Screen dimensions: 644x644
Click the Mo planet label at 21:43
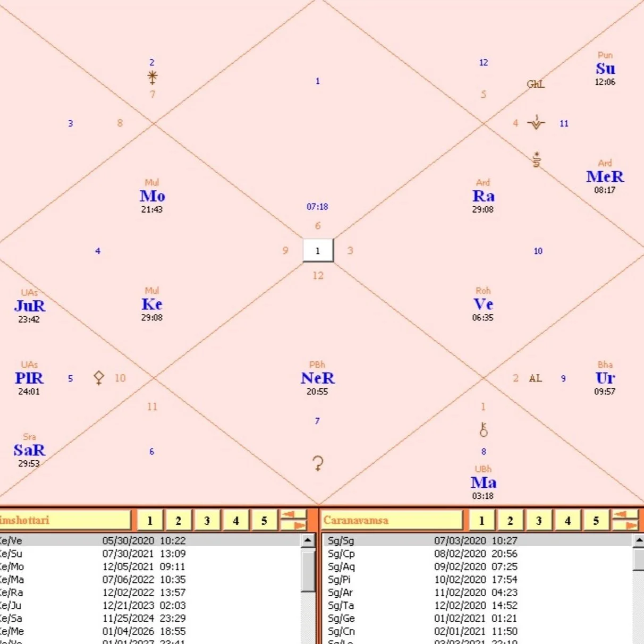[x=152, y=196]
